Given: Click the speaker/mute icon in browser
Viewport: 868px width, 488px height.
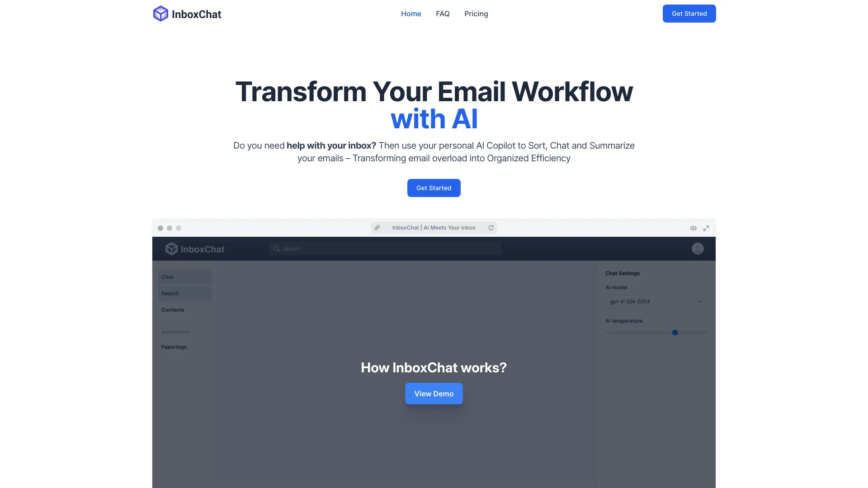Looking at the screenshot, I should pyautogui.click(x=693, y=228).
